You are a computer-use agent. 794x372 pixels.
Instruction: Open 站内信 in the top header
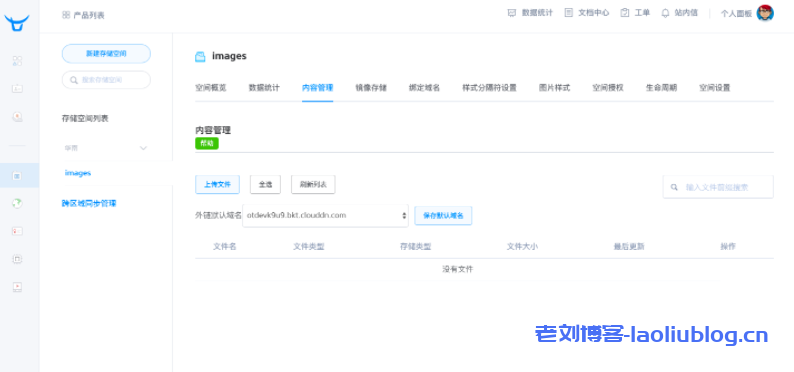pyautogui.click(x=686, y=13)
